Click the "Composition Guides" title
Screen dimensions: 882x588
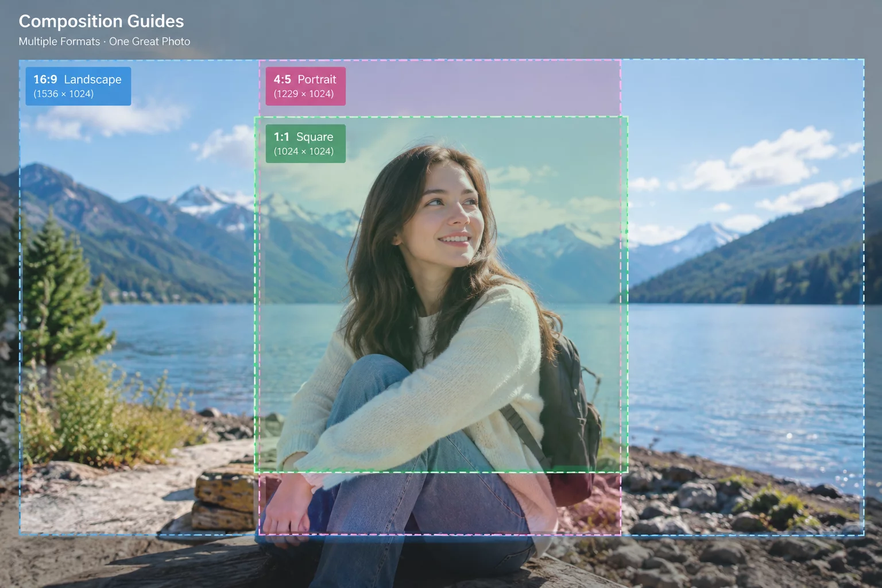[101, 21]
